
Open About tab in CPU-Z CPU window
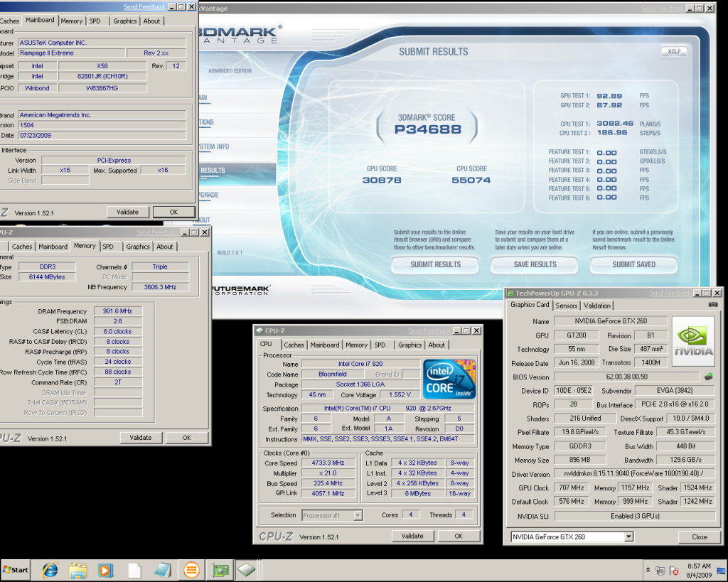[x=437, y=345]
